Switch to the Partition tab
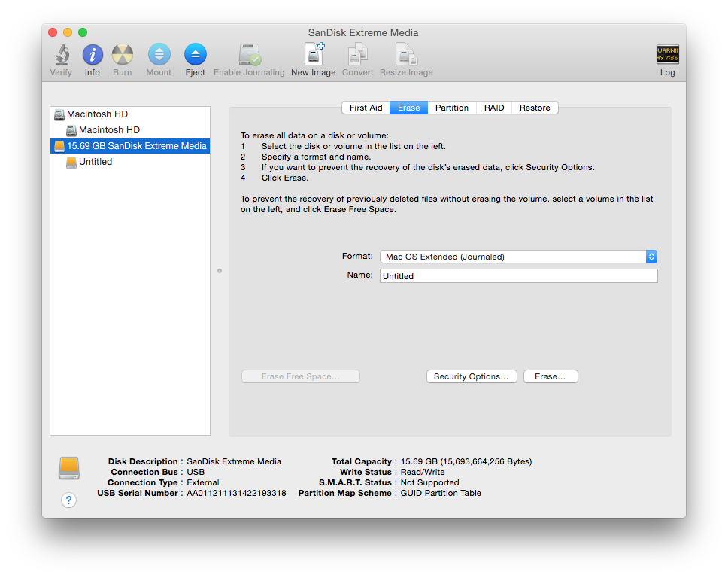 tap(452, 108)
